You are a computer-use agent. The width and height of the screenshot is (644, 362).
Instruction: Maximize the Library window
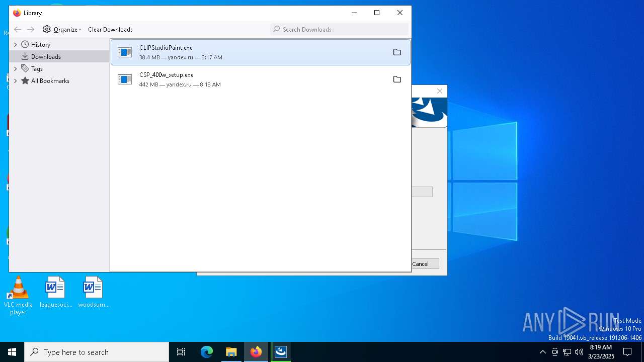[377, 13]
